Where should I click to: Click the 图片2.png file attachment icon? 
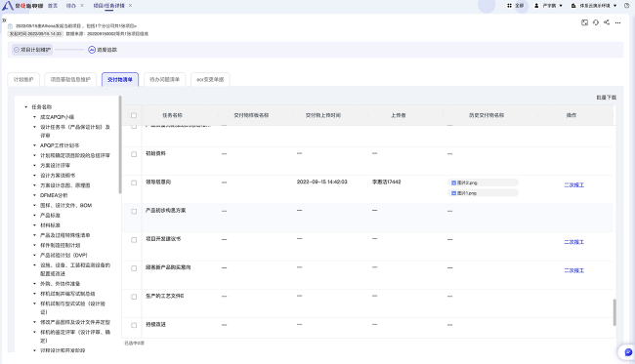click(453, 182)
